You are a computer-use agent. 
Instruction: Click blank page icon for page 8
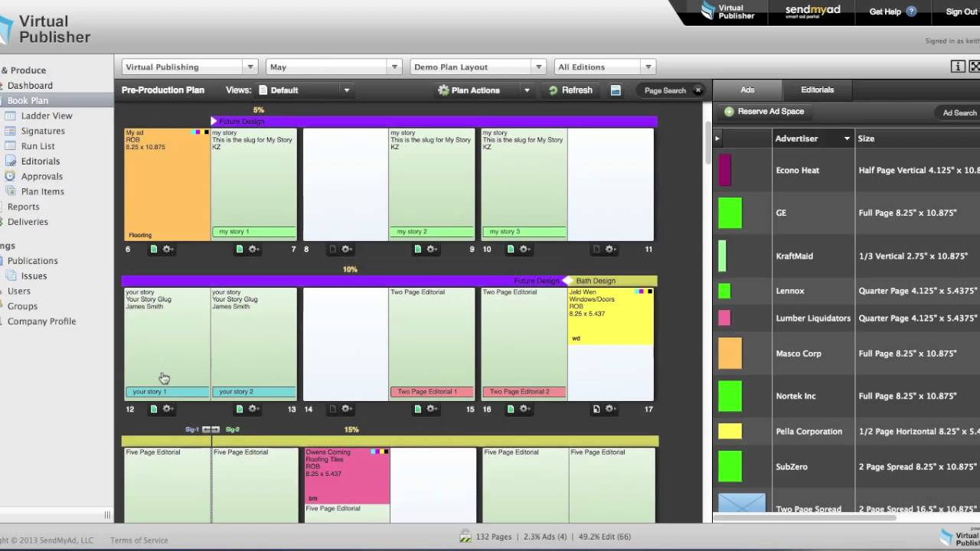tap(332, 249)
